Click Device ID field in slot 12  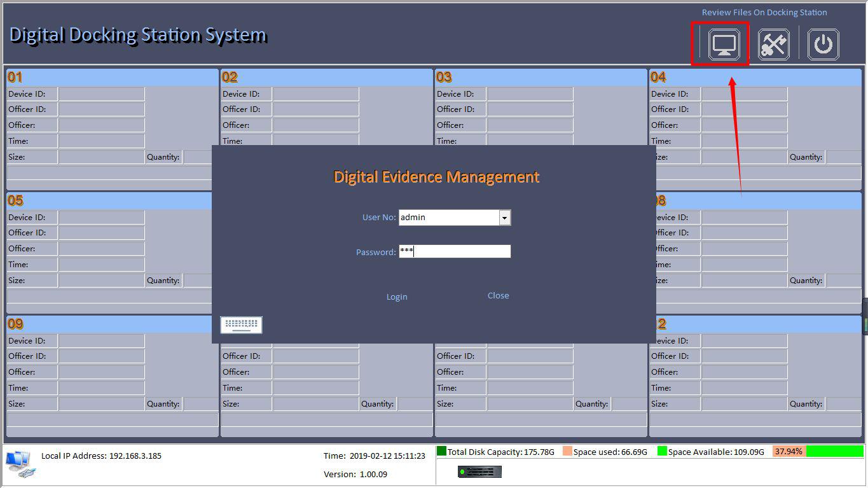click(x=745, y=341)
